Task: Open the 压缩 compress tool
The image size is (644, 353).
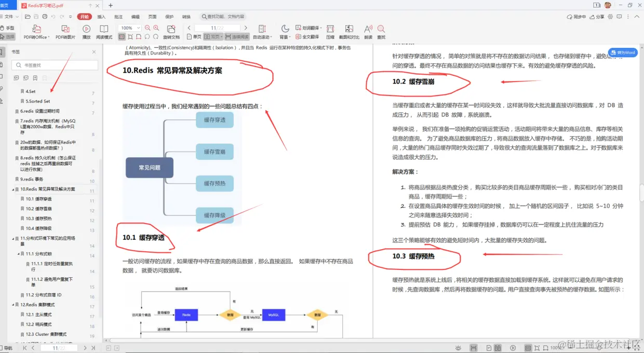Action: click(x=330, y=32)
